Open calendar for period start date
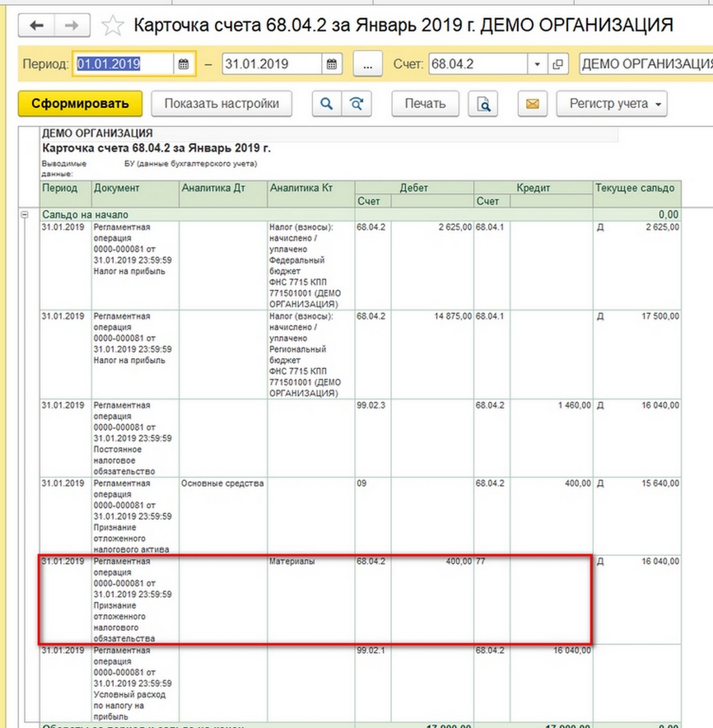The image size is (713, 728). pyautogui.click(x=183, y=64)
